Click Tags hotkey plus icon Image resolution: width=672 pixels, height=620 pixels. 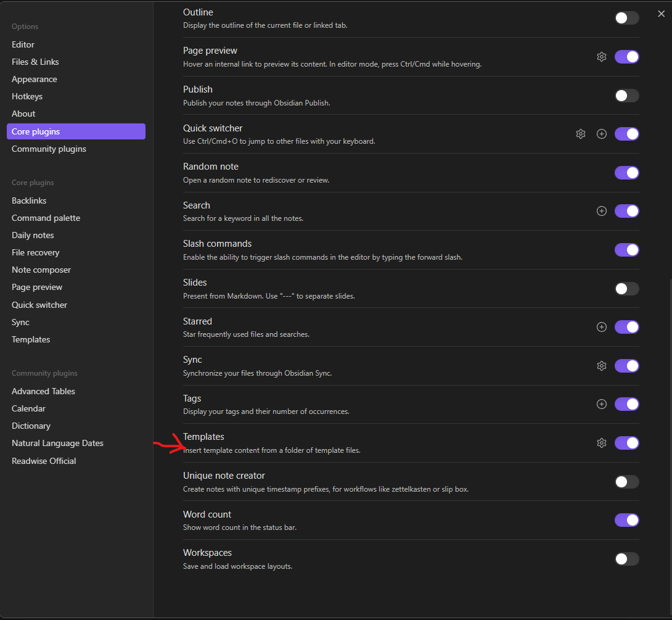tap(601, 404)
